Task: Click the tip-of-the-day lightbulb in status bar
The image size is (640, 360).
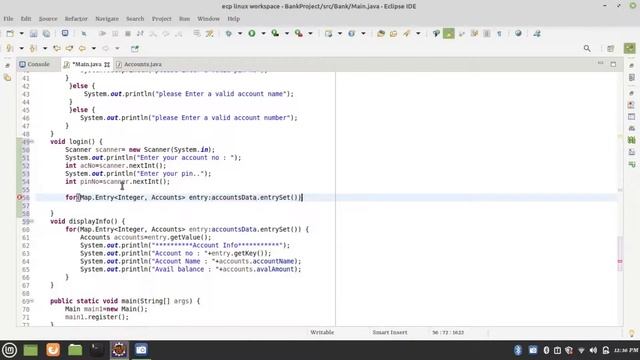Action: [x=631, y=333]
